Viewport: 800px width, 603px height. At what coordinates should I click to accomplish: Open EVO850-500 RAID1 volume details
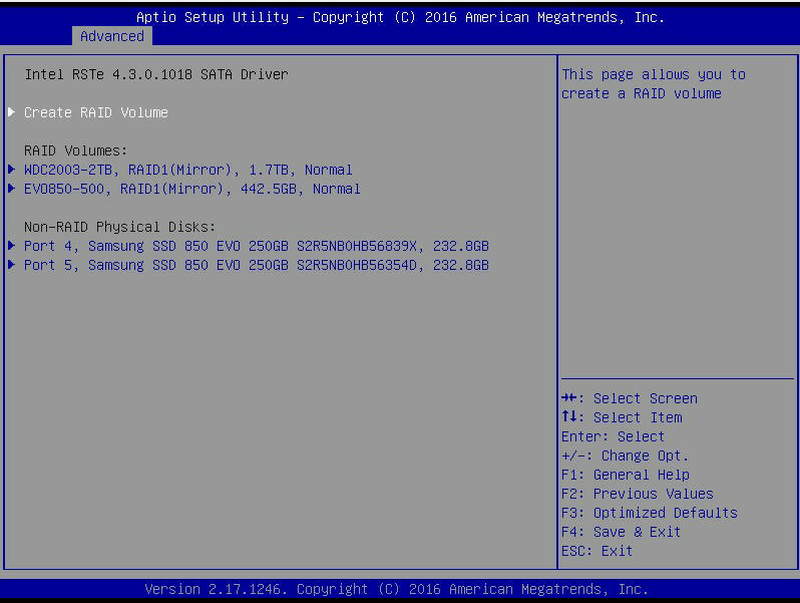pyautogui.click(x=192, y=189)
